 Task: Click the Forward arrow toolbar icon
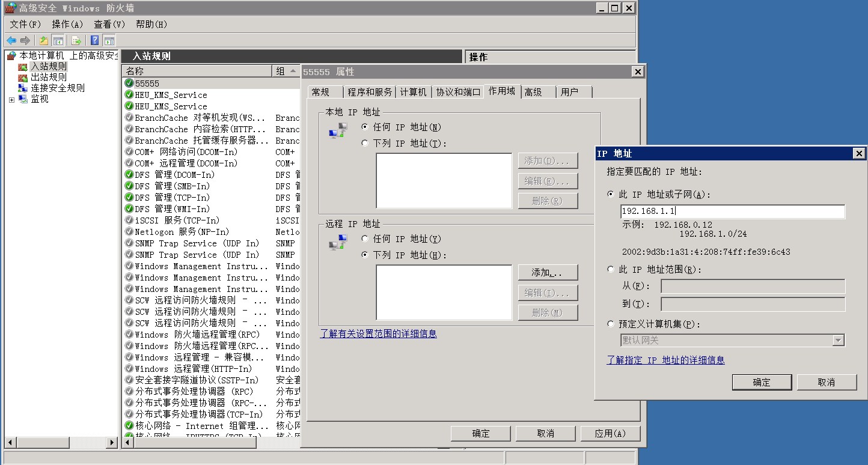click(25, 40)
